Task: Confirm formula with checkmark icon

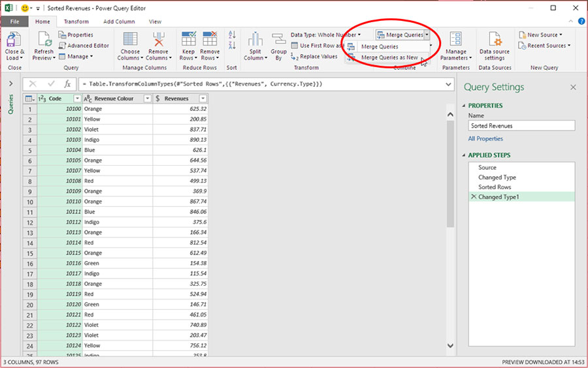Action: coord(50,84)
